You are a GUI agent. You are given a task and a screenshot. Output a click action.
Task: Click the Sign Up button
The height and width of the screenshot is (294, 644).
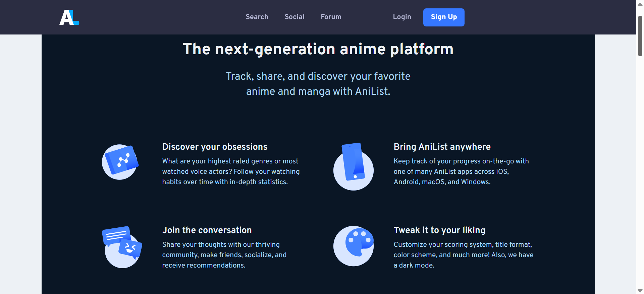pyautogui.click(x=444, y=17)
